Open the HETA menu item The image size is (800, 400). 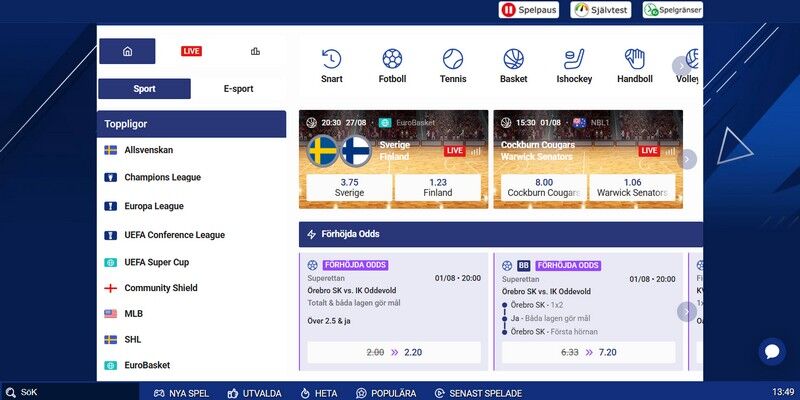(x=319, y=393)
